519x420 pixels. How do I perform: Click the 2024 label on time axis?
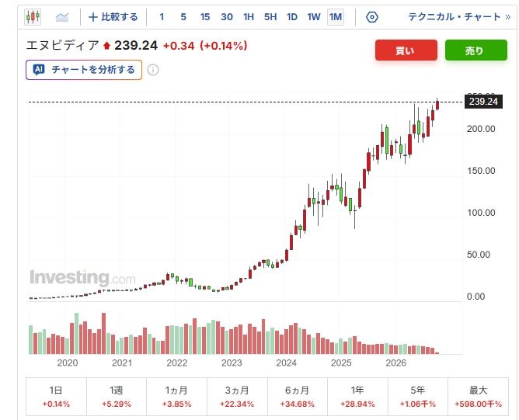[287, 363]
